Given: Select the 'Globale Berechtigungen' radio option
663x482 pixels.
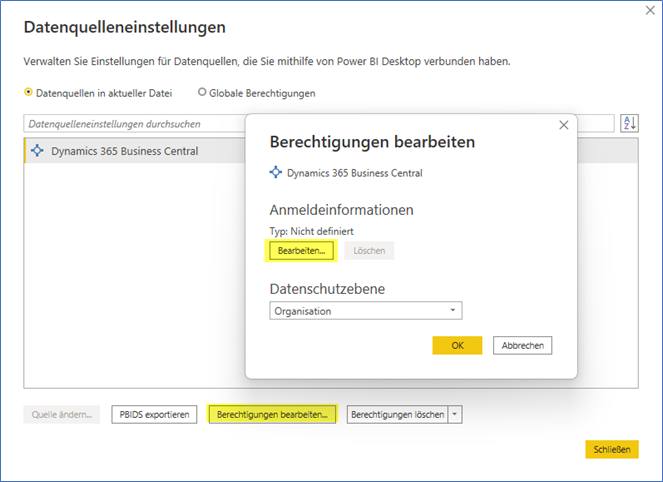Looking at the screenshot, I should 202,93.
